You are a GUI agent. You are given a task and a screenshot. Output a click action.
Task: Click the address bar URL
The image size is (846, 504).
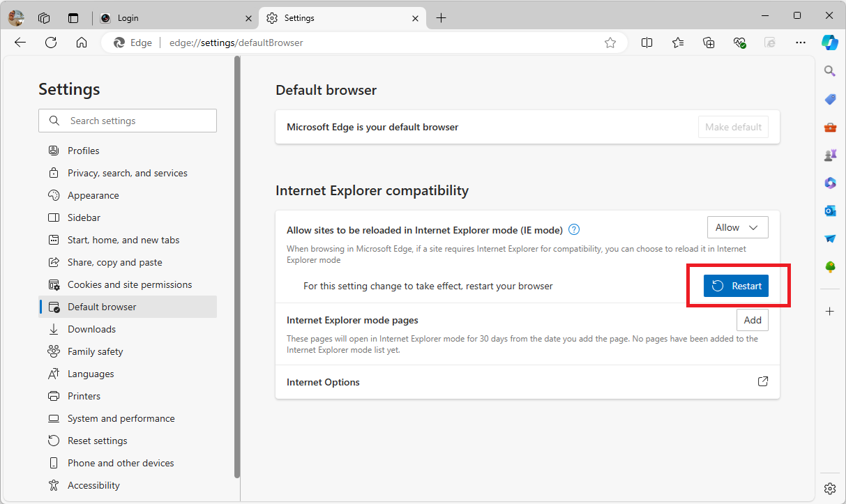click(x=236, y=43)
